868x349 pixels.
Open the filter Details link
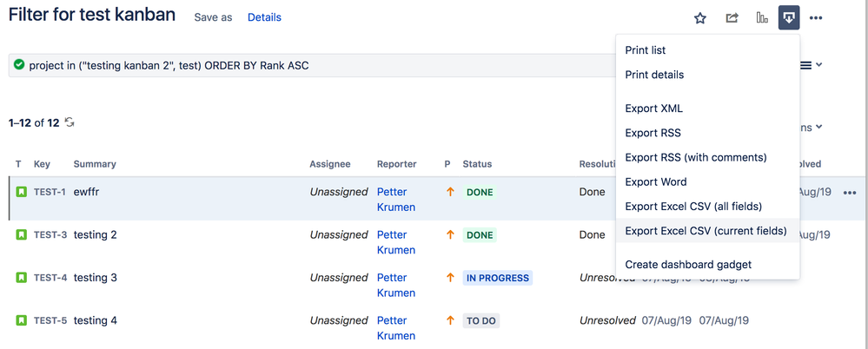[x=264, y=17]
